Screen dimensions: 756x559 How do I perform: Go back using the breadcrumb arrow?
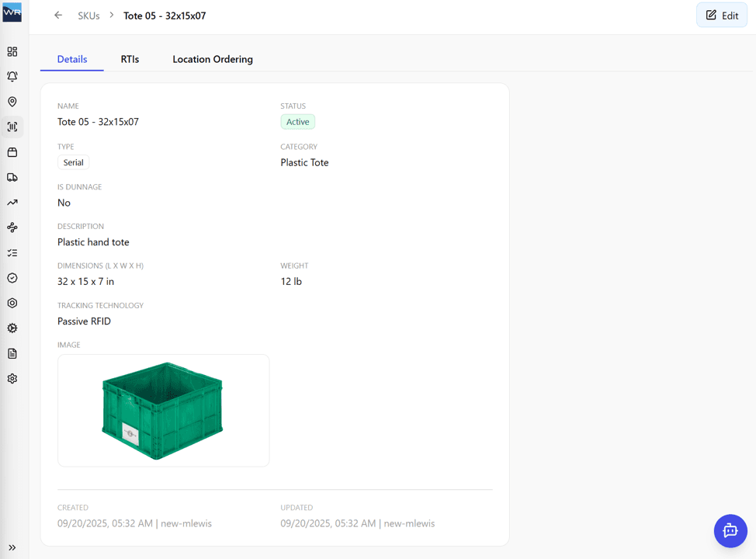click(58, 15)
